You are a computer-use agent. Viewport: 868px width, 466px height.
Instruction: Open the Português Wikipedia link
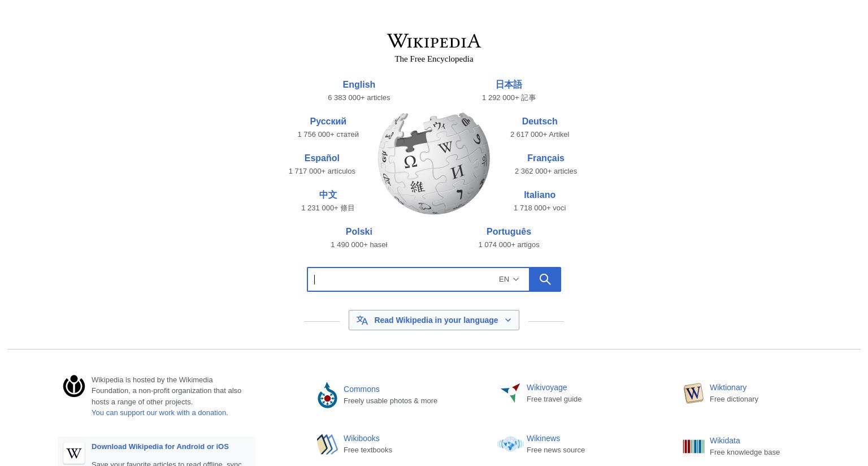tap(509, 231)
